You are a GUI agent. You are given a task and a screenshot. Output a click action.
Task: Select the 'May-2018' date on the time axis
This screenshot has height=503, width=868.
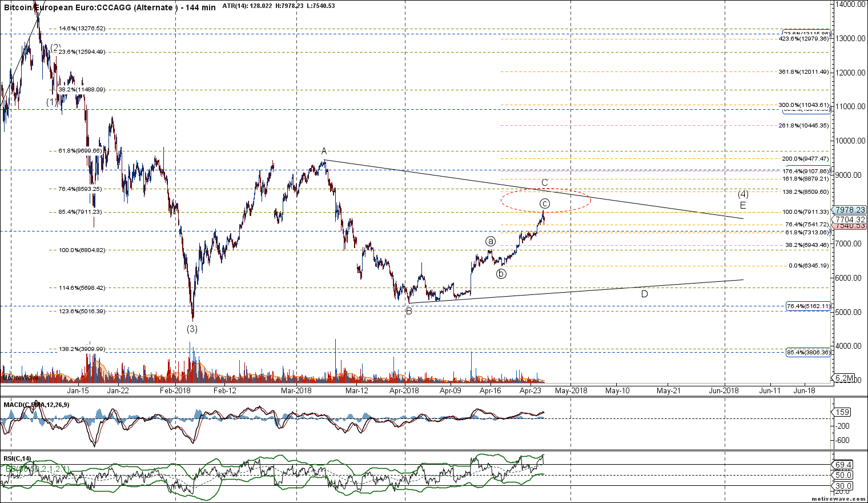coord(572,391)
